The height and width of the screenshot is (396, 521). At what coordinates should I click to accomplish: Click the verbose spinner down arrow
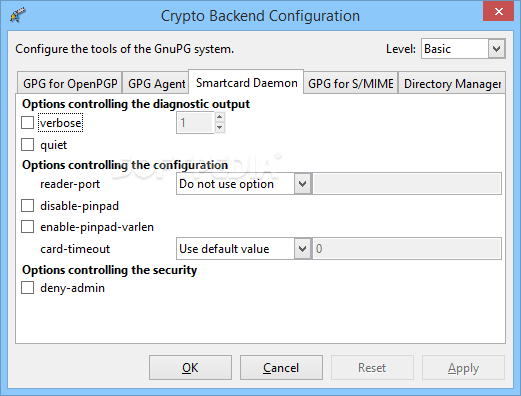219,127
